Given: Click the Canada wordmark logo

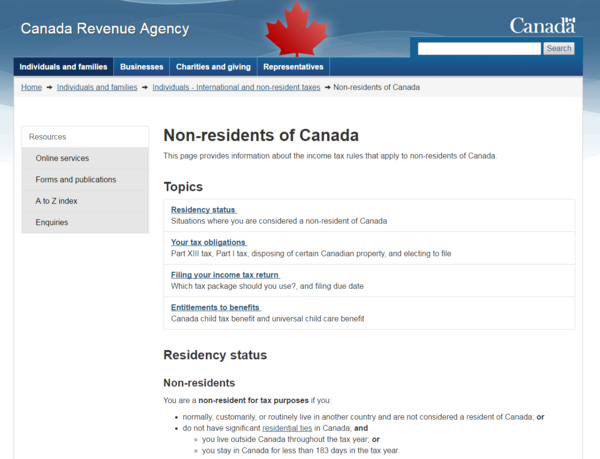Looking at the screenshot, I should 542,26.
